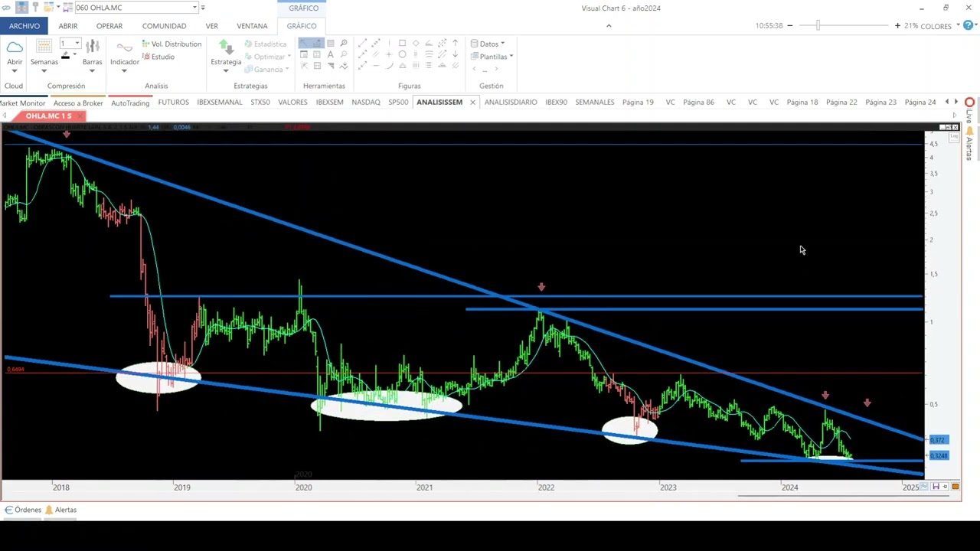Pick the line color swatch in Compresión
Viewport: 980px width, 551px height.
pyautogui.click(x=65, y=56)
